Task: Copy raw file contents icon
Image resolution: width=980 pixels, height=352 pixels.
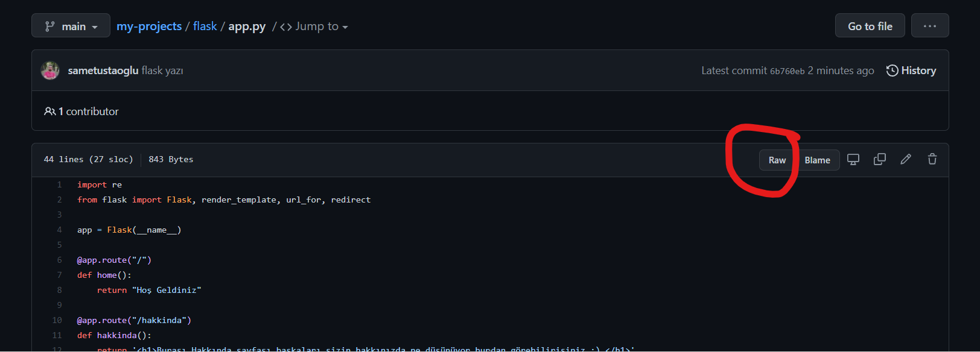Action: click(x=879, y=160)
